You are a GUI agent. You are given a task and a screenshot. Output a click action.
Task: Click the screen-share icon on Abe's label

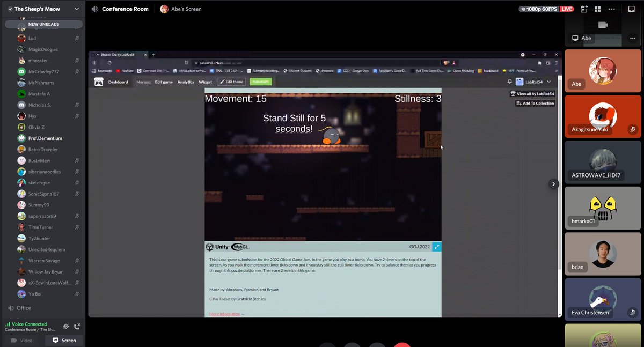(575, 38)
